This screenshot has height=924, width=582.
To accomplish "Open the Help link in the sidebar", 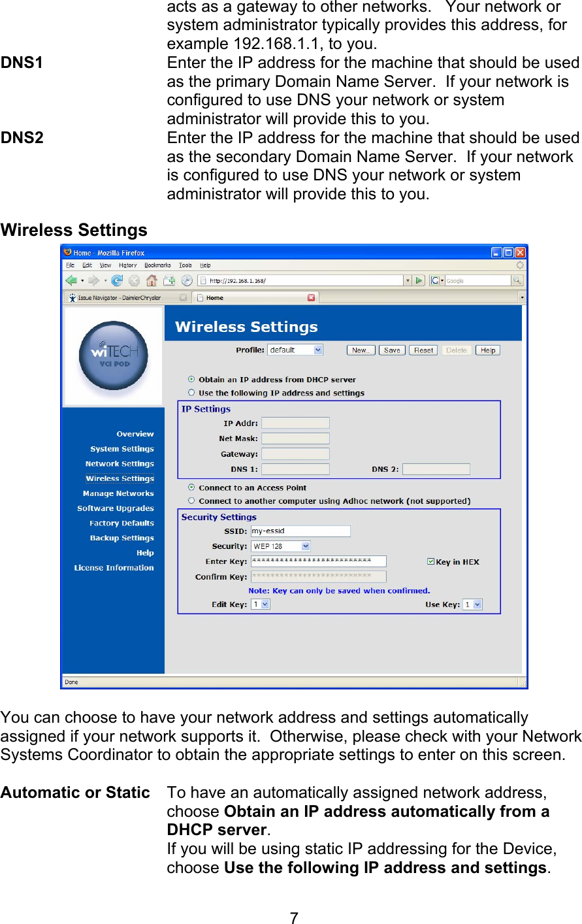I will point(145,553).
